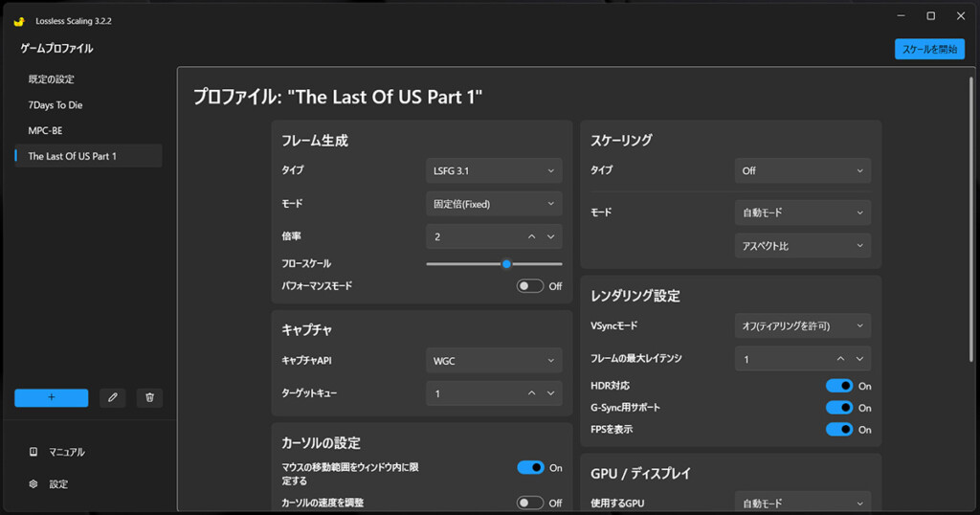Open the 既定の設定 profile
The height and width of the screenshot is (515, 980).
52,79
